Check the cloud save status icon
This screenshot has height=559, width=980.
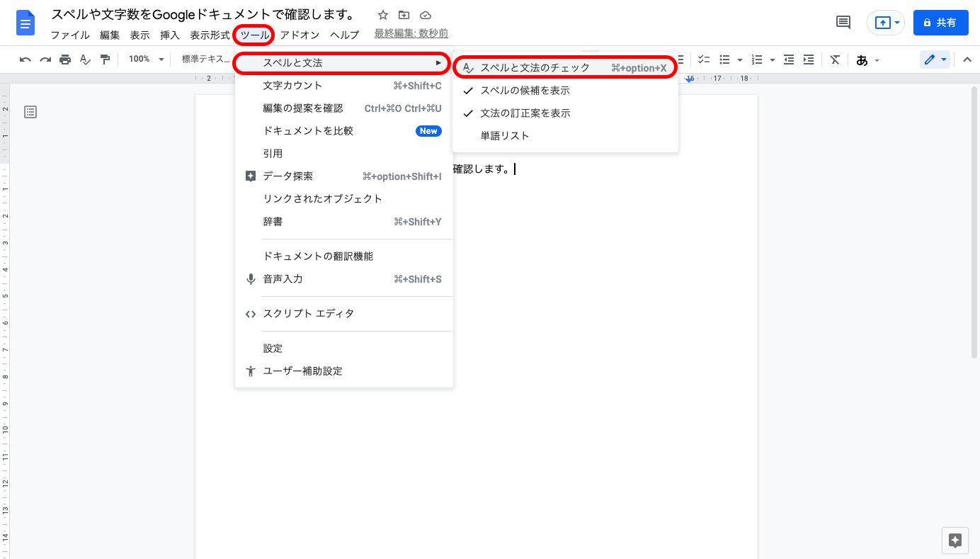[x=425, y=15]
